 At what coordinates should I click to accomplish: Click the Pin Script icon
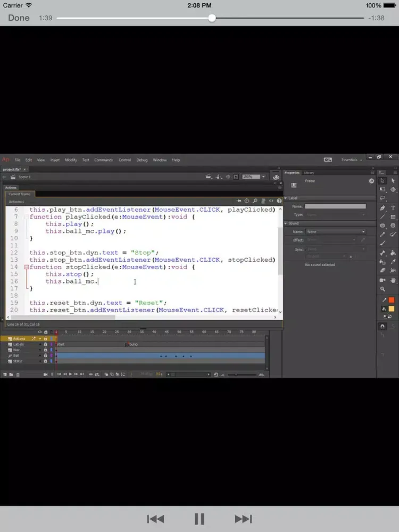pos(238,201)
